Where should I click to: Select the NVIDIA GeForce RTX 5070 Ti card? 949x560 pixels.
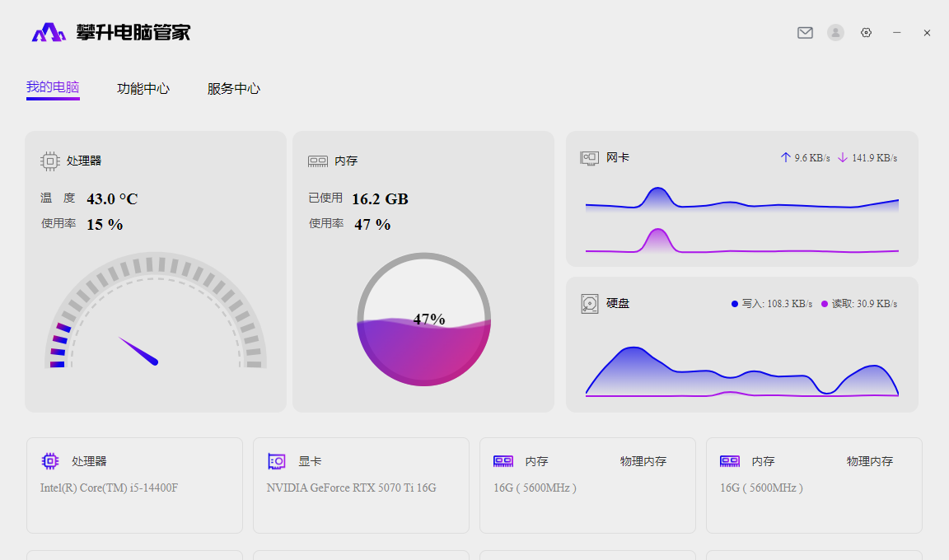361,485
